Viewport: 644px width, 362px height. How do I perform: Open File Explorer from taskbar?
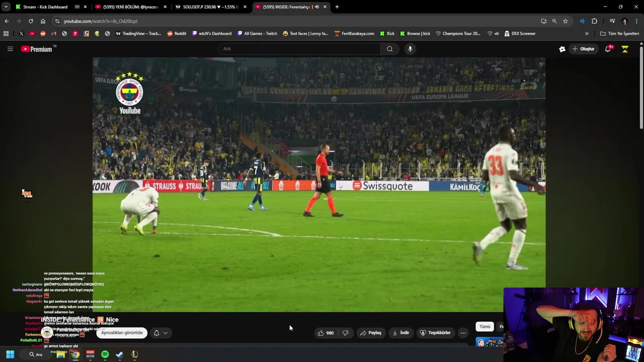pos(61,354)
